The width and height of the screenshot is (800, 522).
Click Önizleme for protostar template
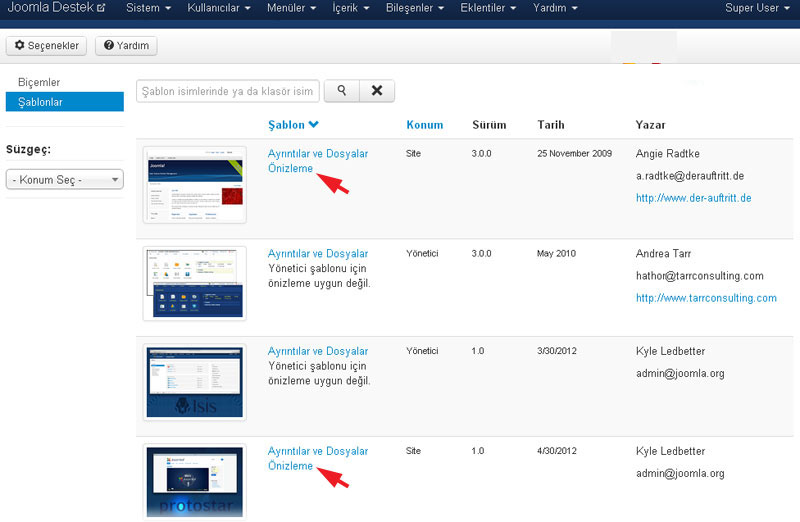click(290, 465)
